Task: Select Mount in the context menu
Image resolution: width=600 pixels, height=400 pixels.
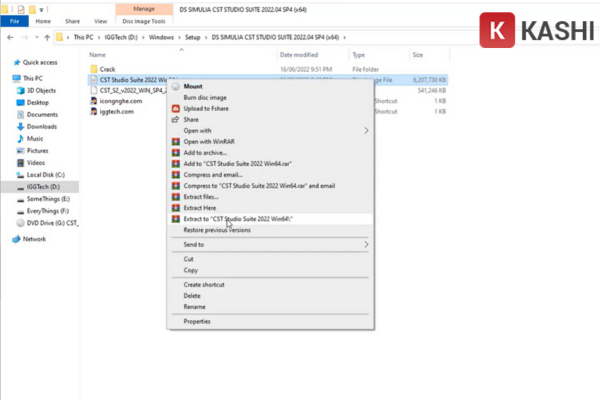Action: (x=193, y=87)
